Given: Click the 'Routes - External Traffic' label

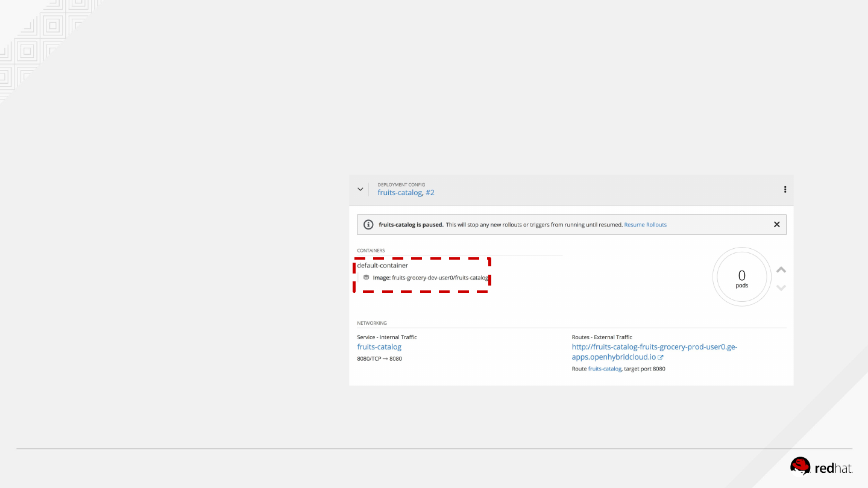Looking at the screenshot, I should pos(602,337).
